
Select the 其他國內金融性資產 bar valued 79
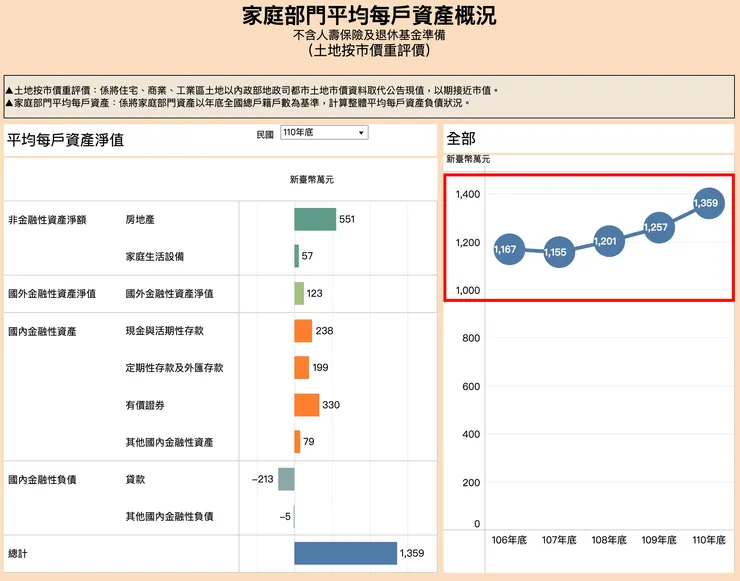pos(297,441)
